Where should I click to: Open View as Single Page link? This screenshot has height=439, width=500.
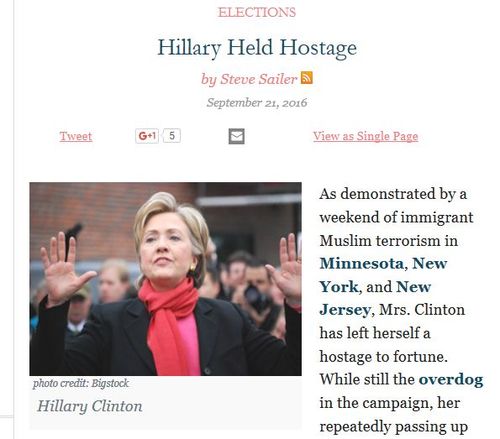click(x=365, y=136)
